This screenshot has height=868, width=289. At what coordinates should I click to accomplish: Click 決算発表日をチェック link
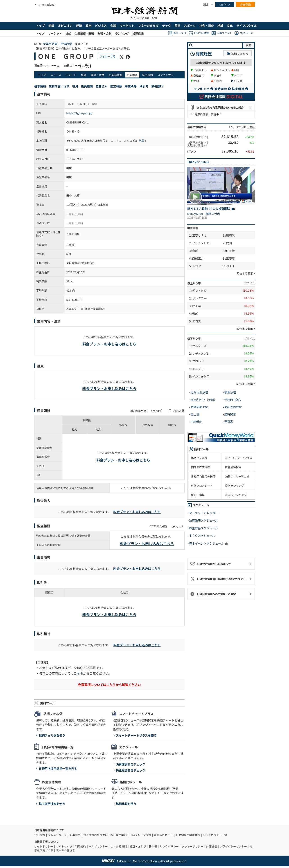[x=130, y=764]
